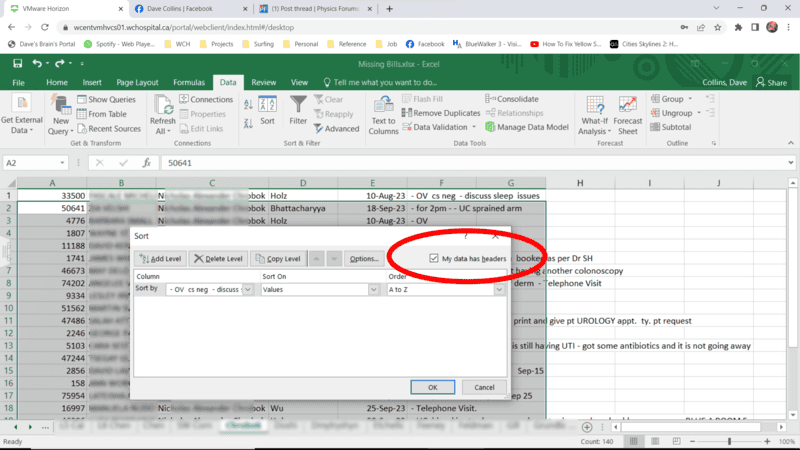The width and height of the screenshot is (800, 450).
Task: Expand the Sort by column dropdown
Action: (250, 290)
